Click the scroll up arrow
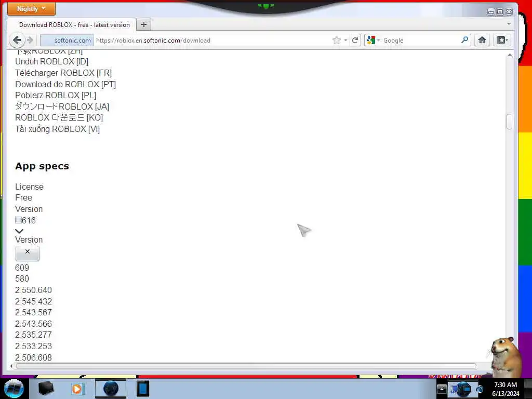Image resolution: width=532 pixels, height=399 pixels. point(509,55)
